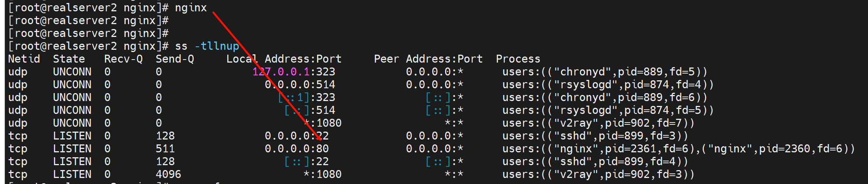Click the 0.0.0.0:22 local address entry
The image size is (868, 184).
coord(297,136)
